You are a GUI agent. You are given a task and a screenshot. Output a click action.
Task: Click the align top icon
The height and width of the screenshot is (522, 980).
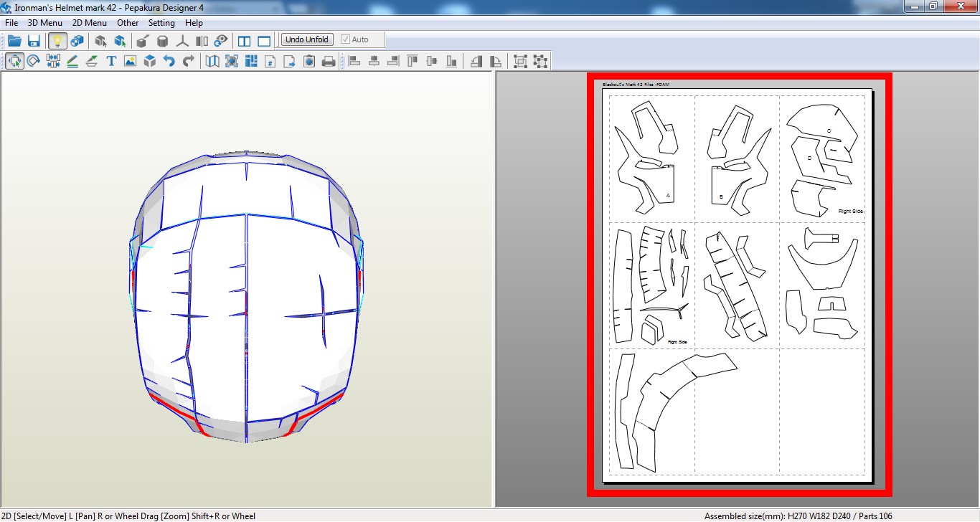coord(413,61)
